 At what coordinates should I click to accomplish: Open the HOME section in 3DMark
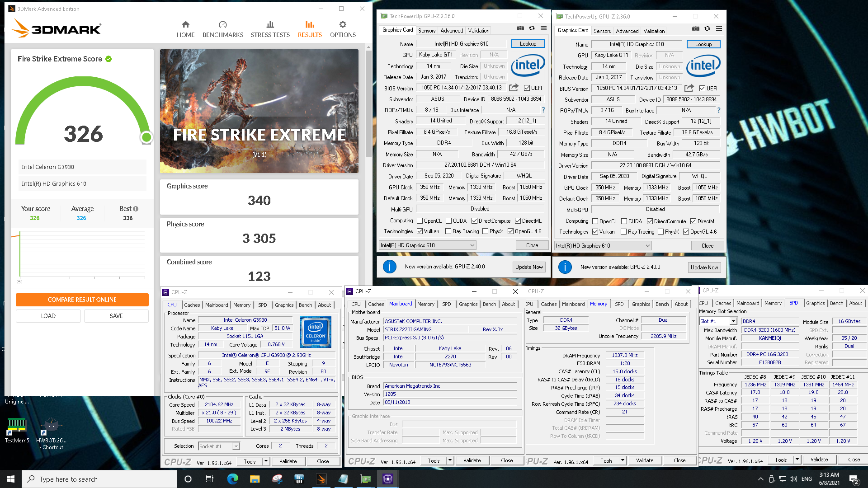point(185,29)
